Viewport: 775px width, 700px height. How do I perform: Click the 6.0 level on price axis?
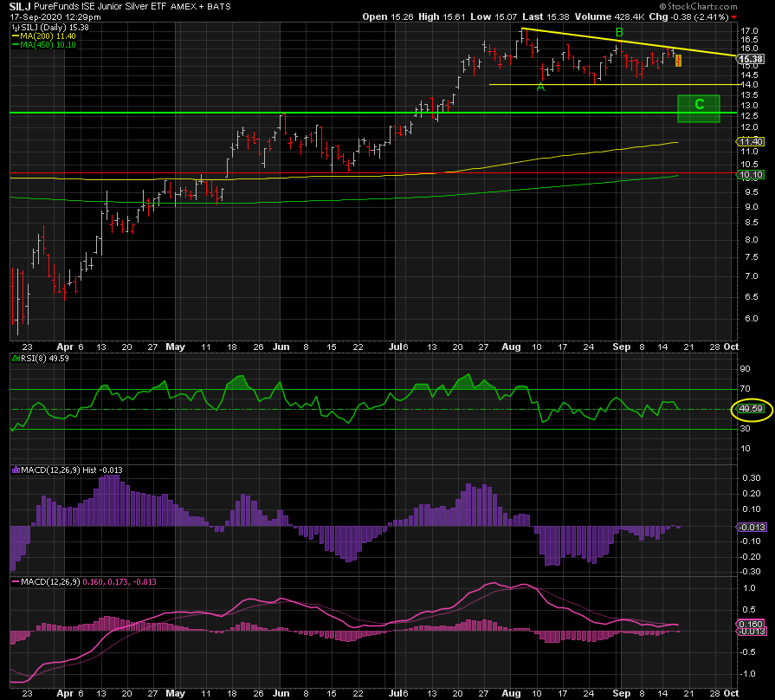(x=752, y=318)
